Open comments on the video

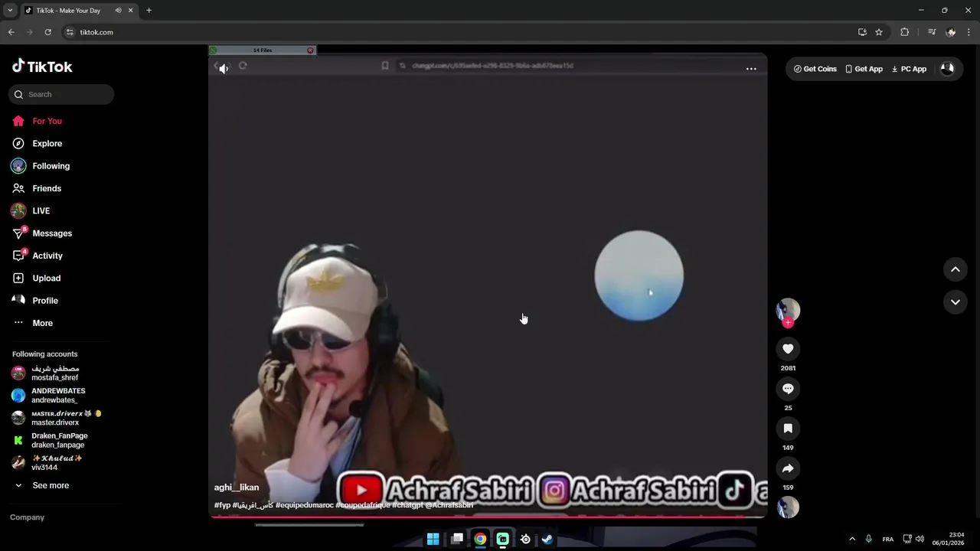click(788, 389)
